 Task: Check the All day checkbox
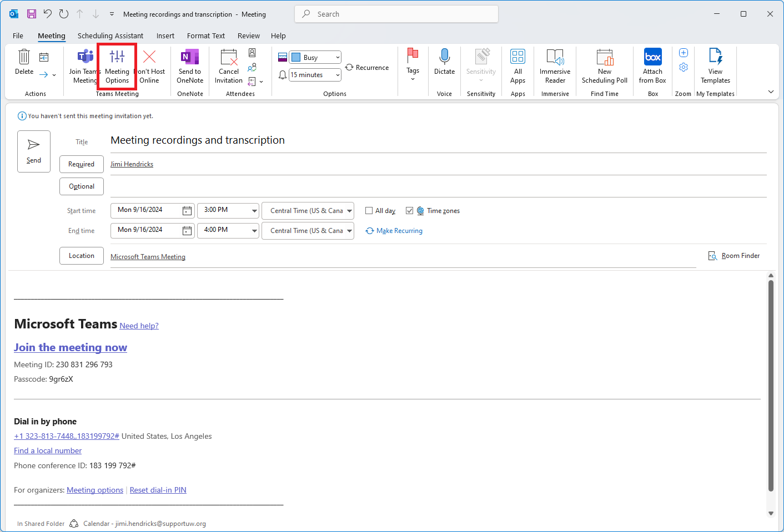coord(369,211)
